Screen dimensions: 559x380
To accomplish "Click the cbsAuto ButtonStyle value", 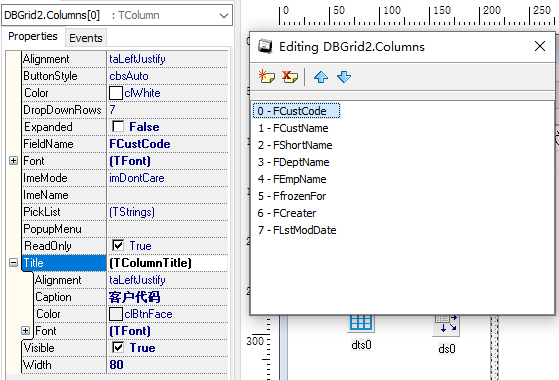I will [x=168, y=76].
